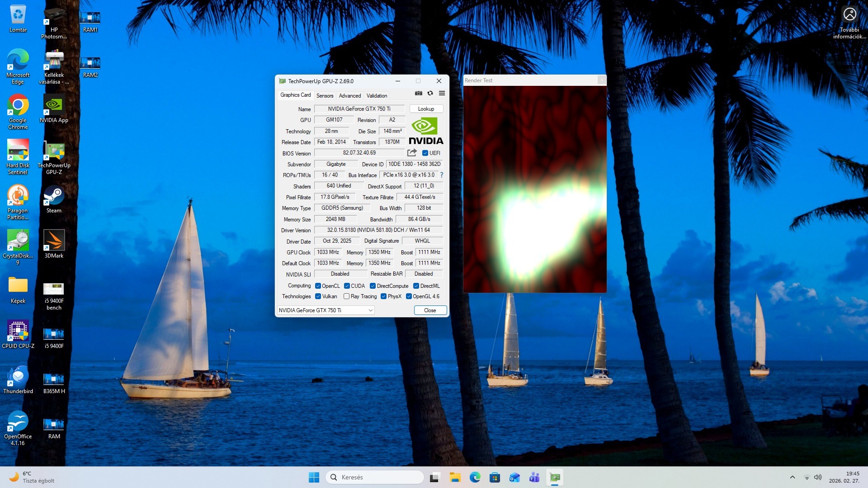Image resolution: width=868 pixels, height=488 pixels.
Task: Click the NVIDIA logo in GPU-Z
Action: [426, 131]
